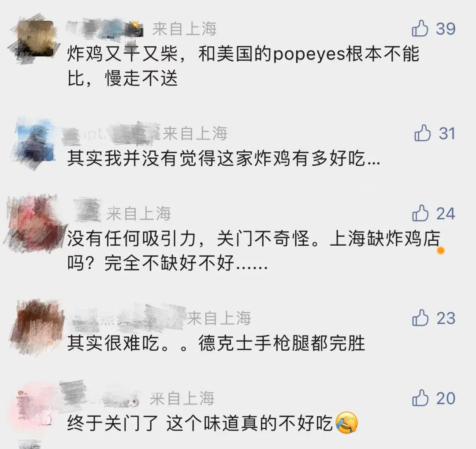Select comment 其实很难吃 德克士手枪腿都完胜
This screenshot has height=449, width=476.
point(216,343)
